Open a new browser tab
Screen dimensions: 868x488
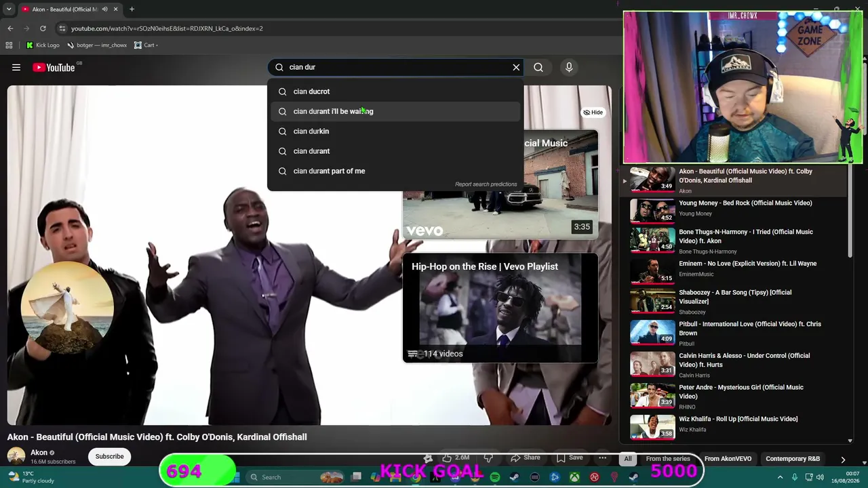pos(132,9)
